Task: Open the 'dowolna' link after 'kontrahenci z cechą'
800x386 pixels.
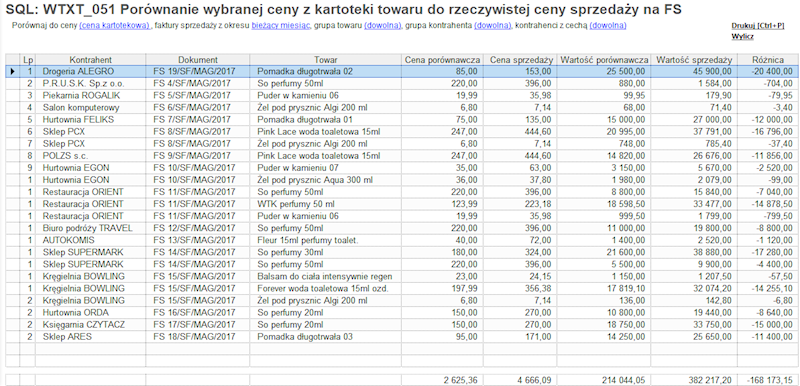Action: (608, 25)
